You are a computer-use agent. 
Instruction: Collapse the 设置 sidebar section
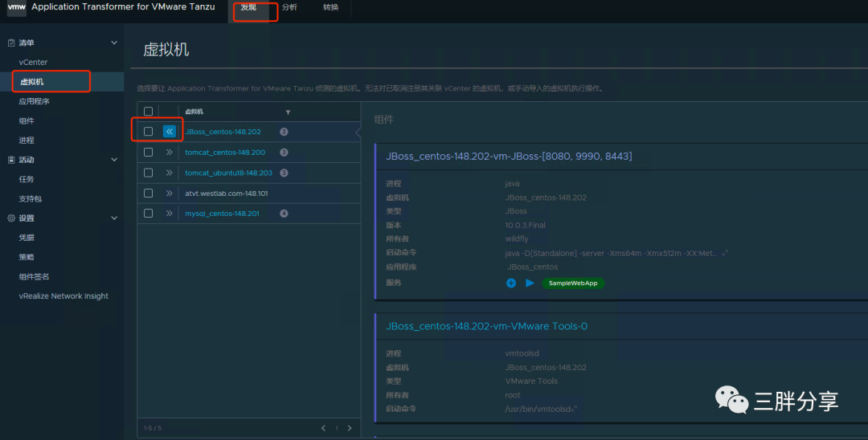click(114, 218)
